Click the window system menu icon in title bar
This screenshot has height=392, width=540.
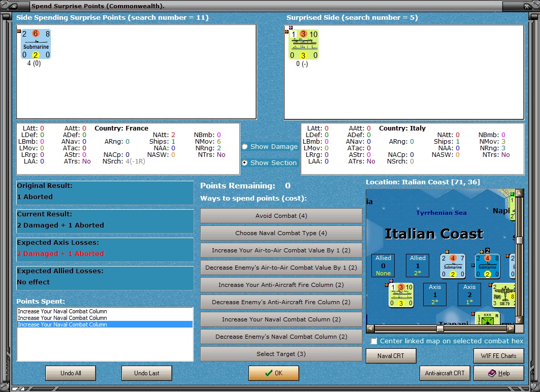point(12,6)
